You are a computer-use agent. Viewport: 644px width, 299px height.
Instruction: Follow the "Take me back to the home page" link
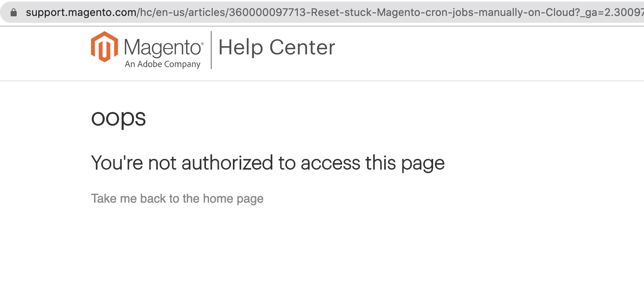[x=177, y=199]
